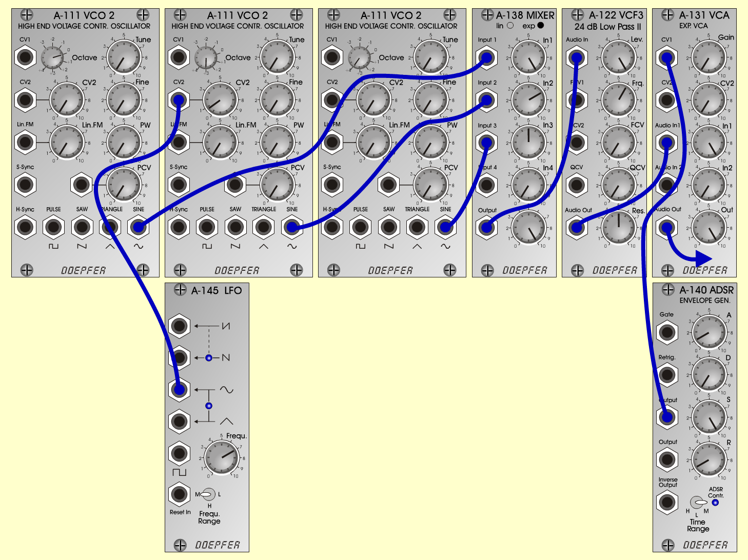This screenshot has width=748, height=560.
Task: Click the CV1 jack on A-131 VCA
Action: [666, 57]
